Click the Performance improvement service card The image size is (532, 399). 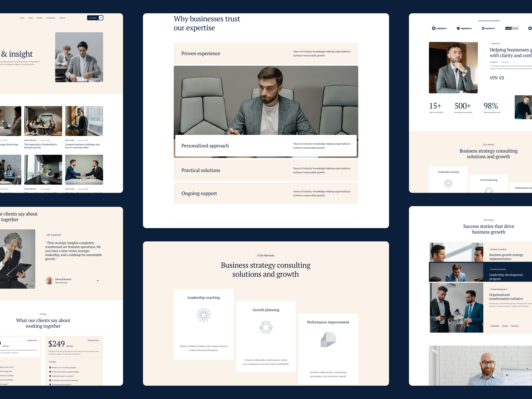pyautogui.click(x=328, y=349)
